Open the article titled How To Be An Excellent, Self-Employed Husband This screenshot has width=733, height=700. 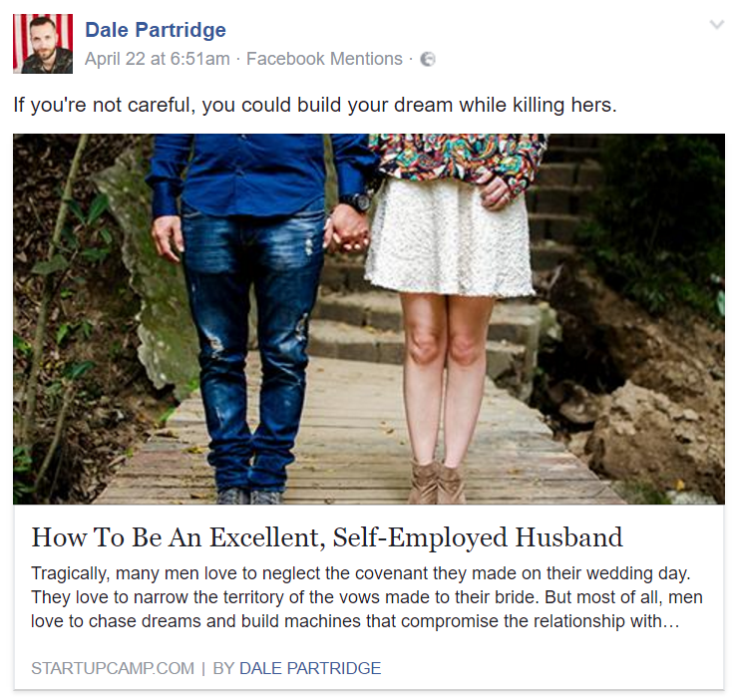(x=327, y=537)
